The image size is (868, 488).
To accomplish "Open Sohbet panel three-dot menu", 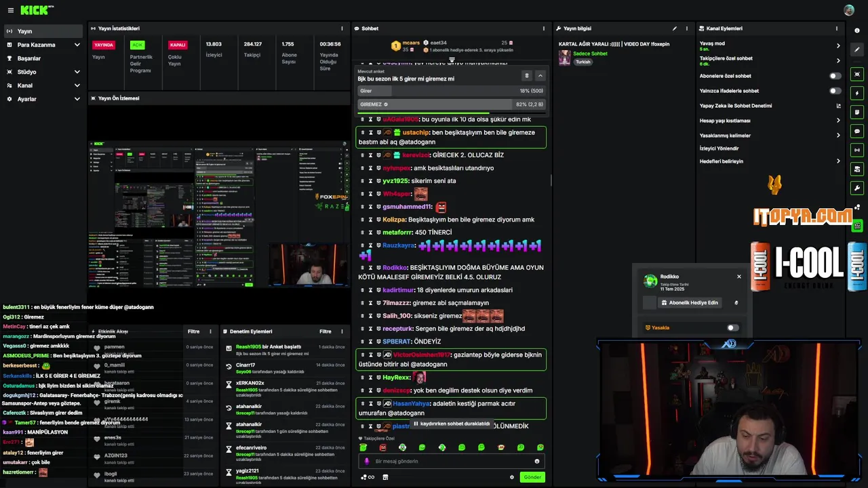I will click(543, 28).
